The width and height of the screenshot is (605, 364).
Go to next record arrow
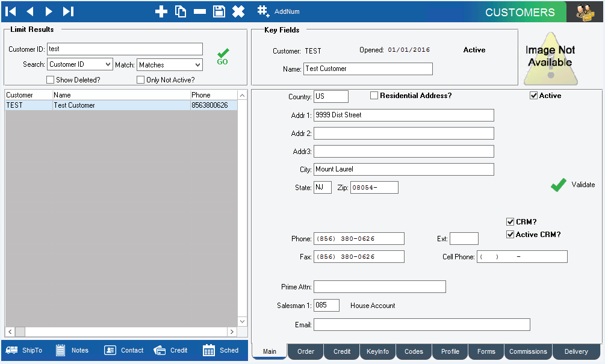pos(49,11)
